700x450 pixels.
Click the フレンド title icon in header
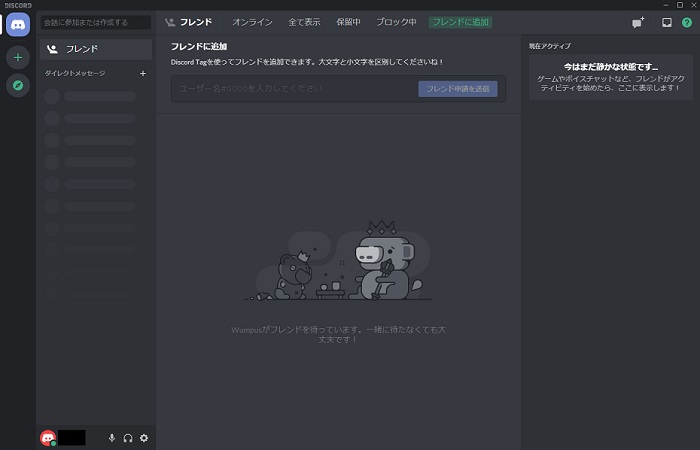point(170,22)
